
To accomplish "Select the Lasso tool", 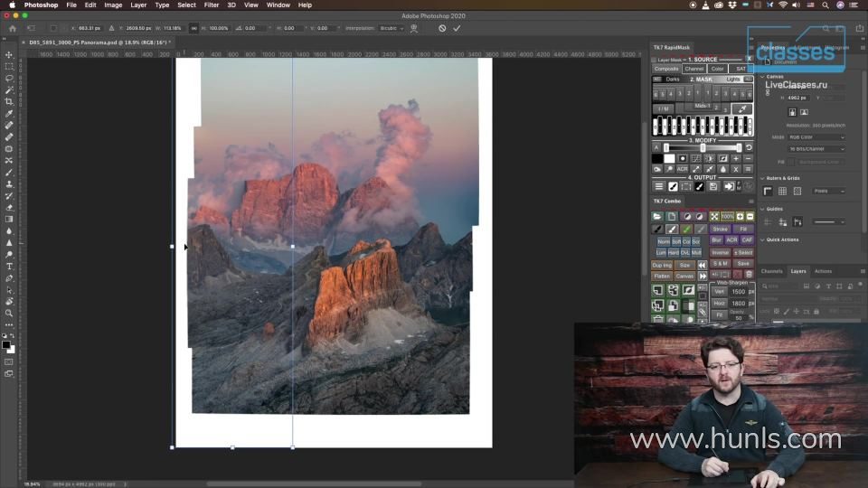I will pos(9,79).
